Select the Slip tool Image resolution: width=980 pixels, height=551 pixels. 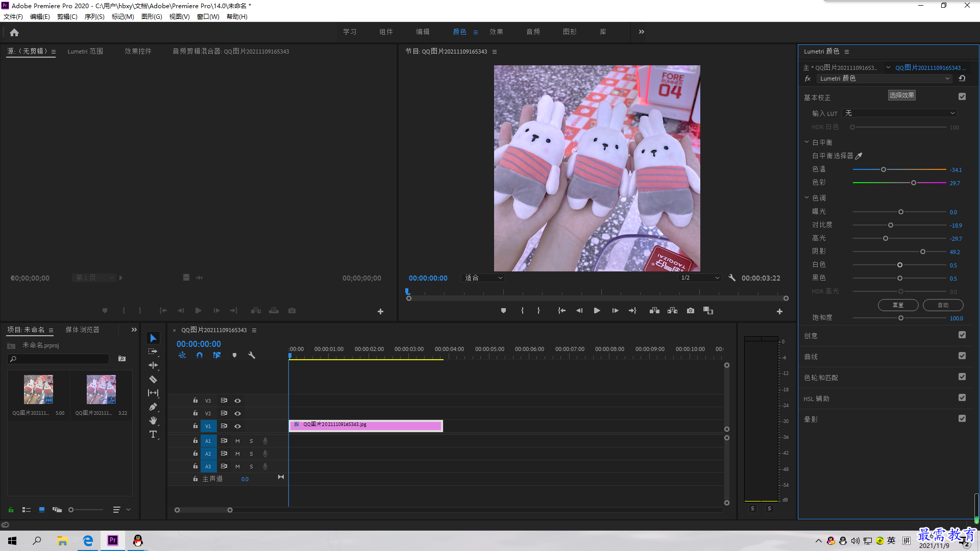click(x=153, y=393)
